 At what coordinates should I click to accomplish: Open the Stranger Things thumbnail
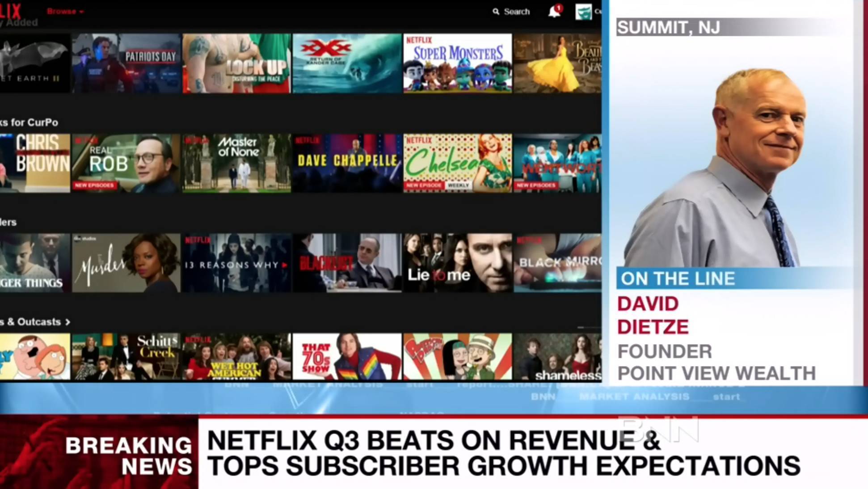click(x=35, y=263)
